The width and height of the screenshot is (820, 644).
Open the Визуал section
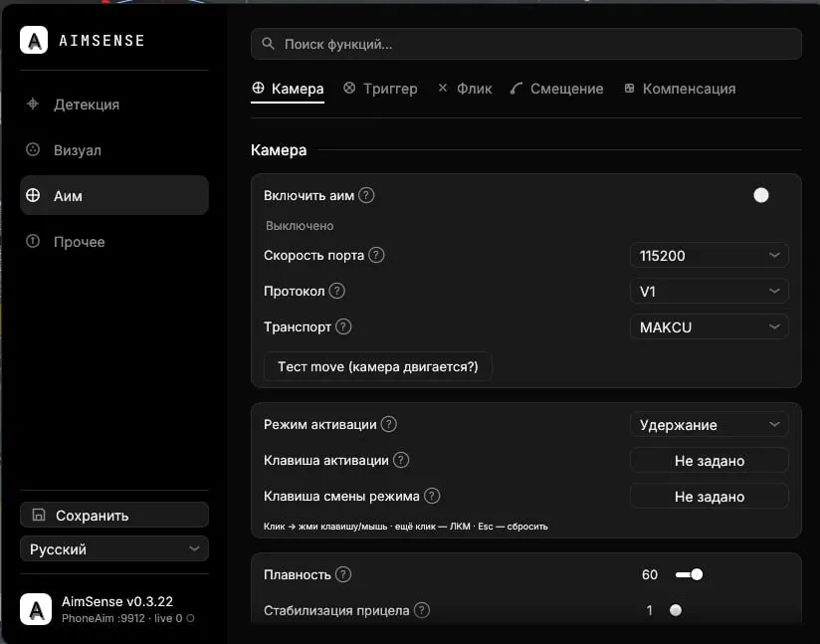114,150
